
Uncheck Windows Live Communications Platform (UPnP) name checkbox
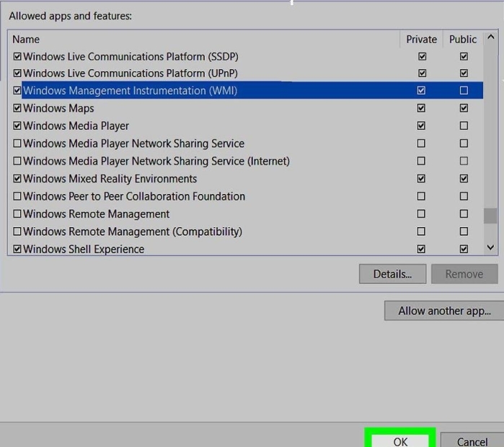pos(17,74)
